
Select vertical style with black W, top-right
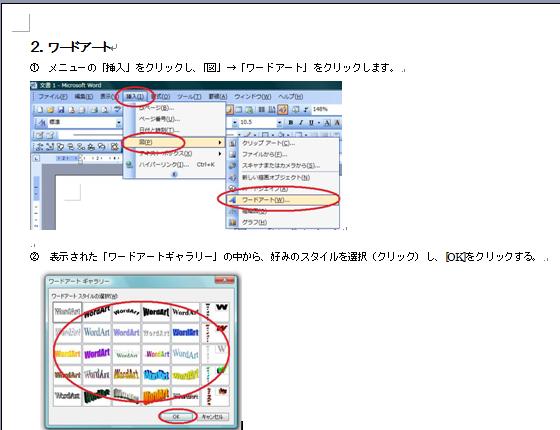215,312
